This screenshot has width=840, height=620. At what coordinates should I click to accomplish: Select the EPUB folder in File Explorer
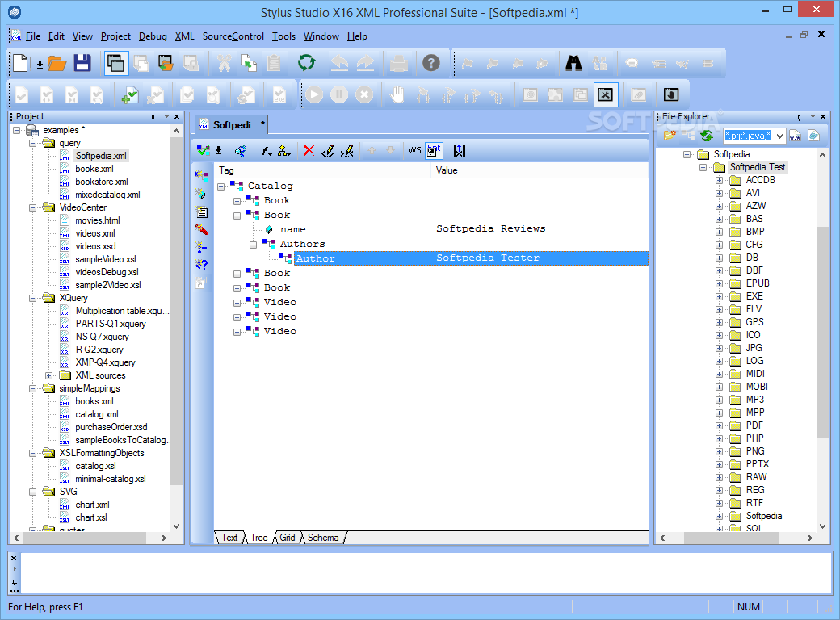pyautogui.click(x=758, y=284)
